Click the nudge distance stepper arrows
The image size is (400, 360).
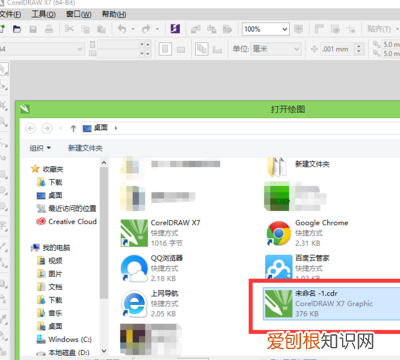(x=359, y=49)
